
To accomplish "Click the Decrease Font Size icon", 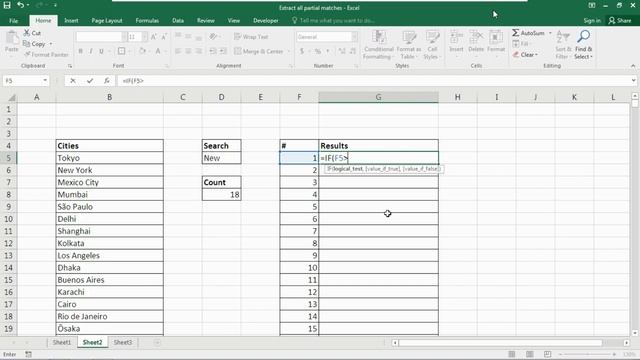I will 164,37.
